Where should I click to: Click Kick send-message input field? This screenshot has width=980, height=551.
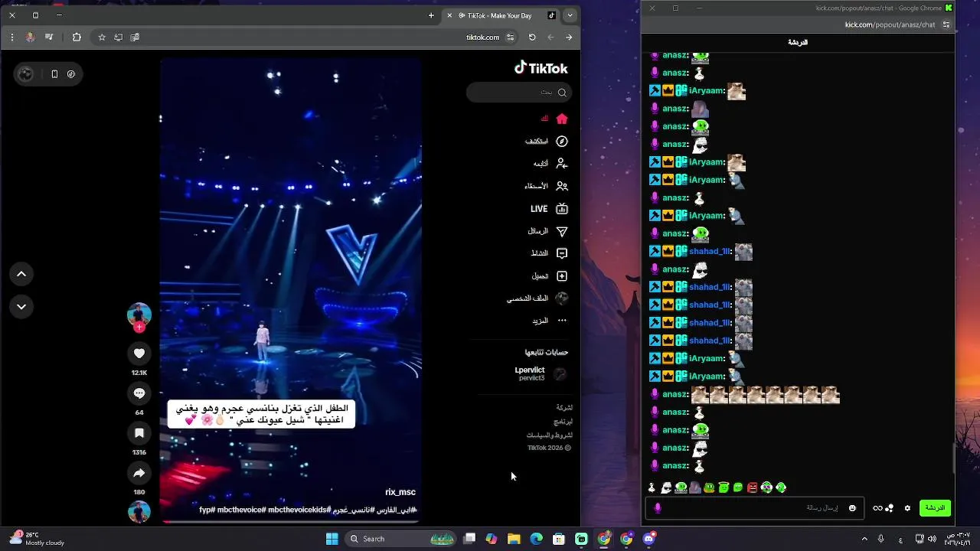[x=754, y=508]
